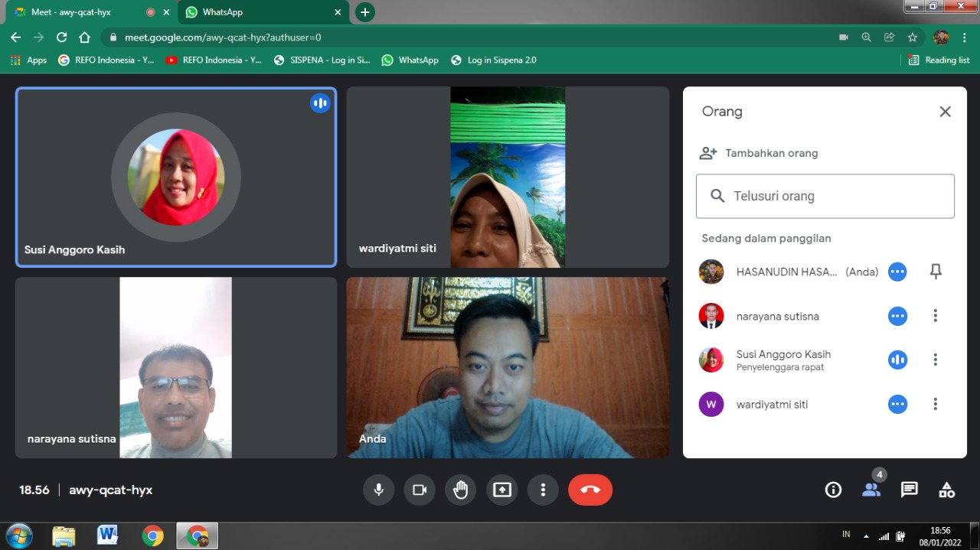Open more options in the call bar
Viewport: 980px width, 550px height.
(x=543, y=490)
